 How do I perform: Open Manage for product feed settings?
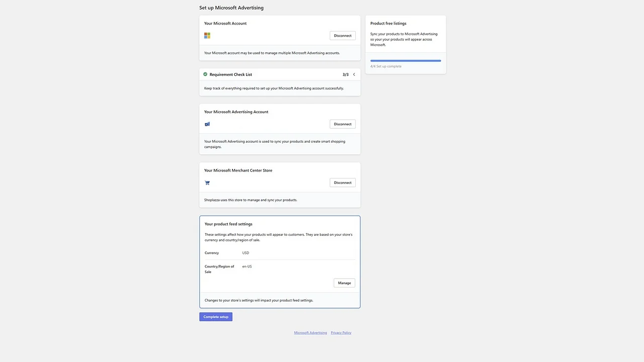click(344, 283)
